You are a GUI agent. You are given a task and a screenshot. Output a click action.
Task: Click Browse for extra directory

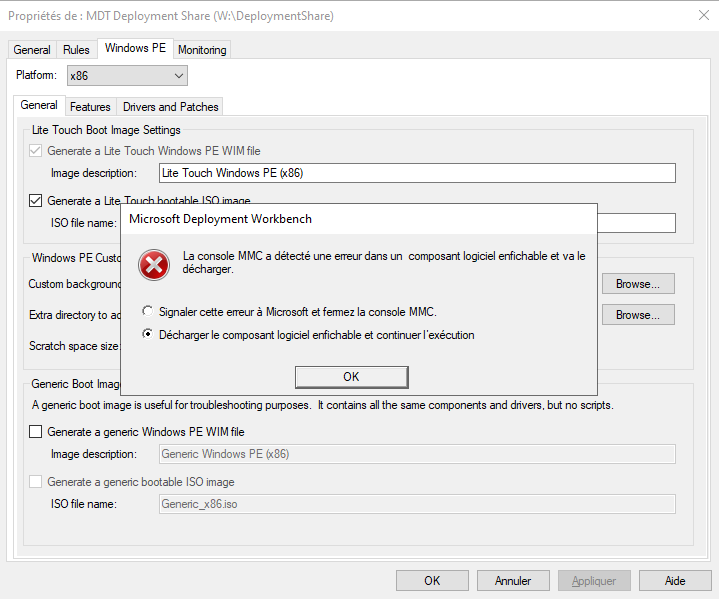638,315
